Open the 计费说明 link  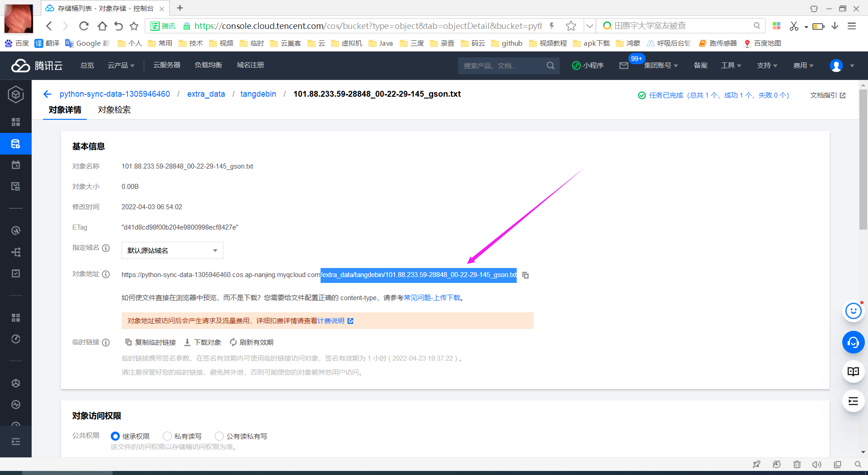pos(335,321)
